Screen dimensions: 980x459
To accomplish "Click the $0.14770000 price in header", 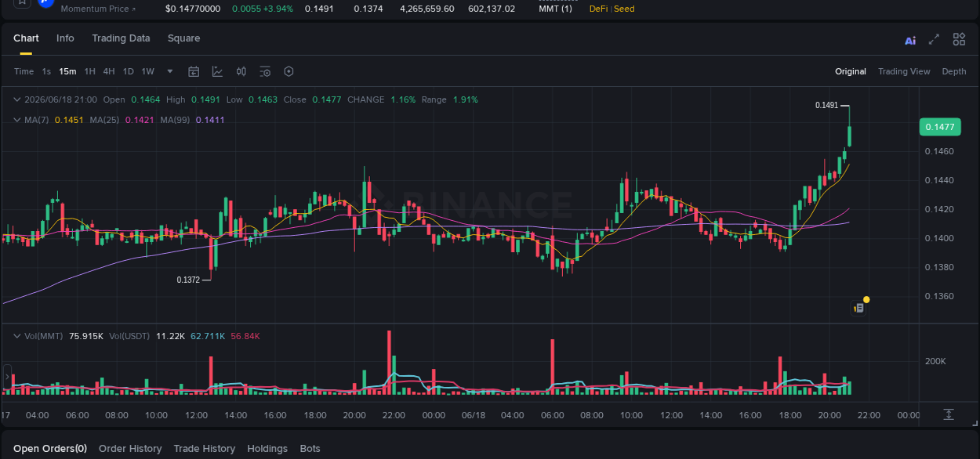I will (193, 9).
